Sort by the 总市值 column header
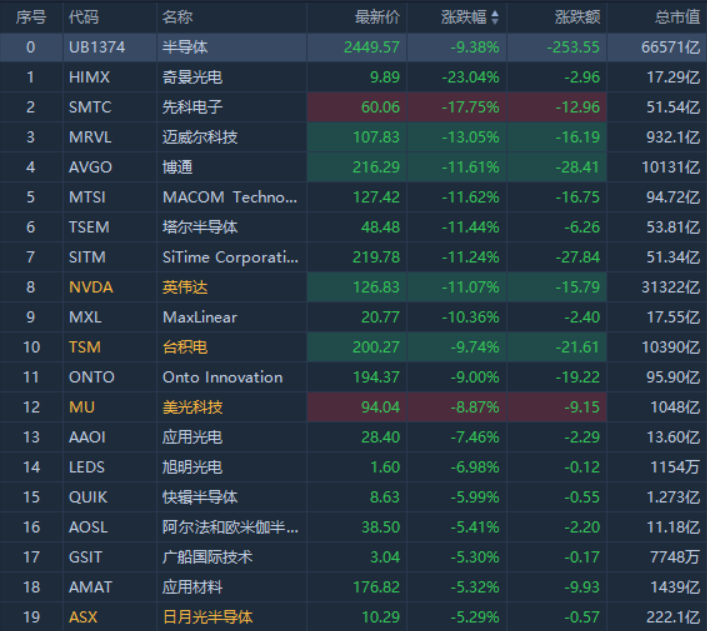 [x=677, y=17]
